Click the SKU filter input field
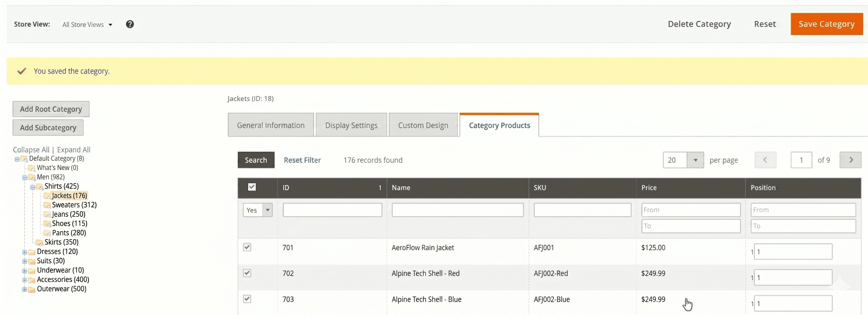This screenshot has height=315, width=868. tap(582, 209)
